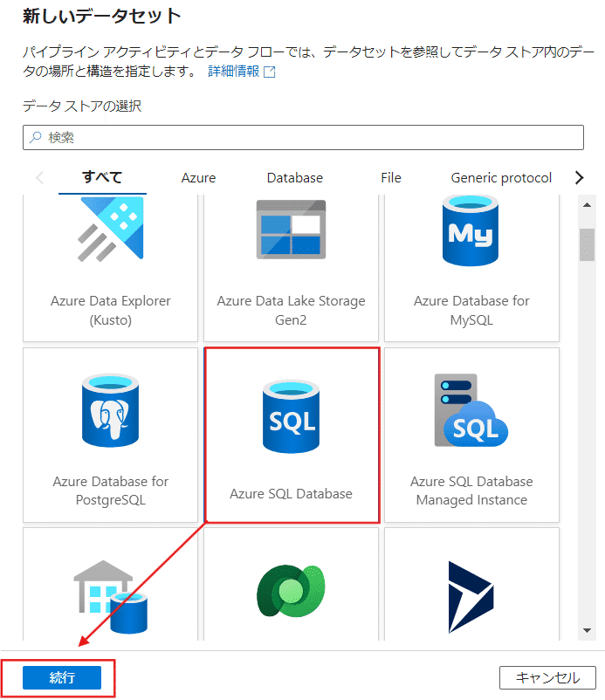Focus the 検索 search field
This screenshot has width=605, height=700.
(303, 138)
